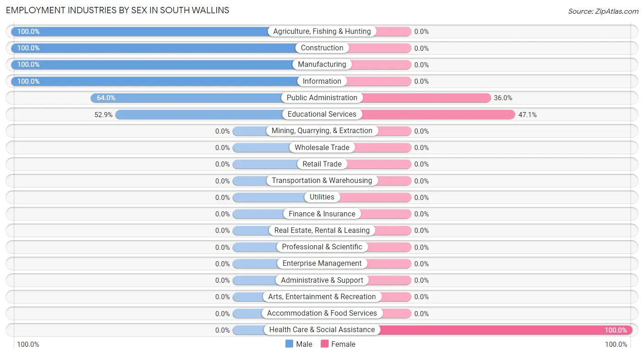Click the Public Administration female bar

(426, 98)
